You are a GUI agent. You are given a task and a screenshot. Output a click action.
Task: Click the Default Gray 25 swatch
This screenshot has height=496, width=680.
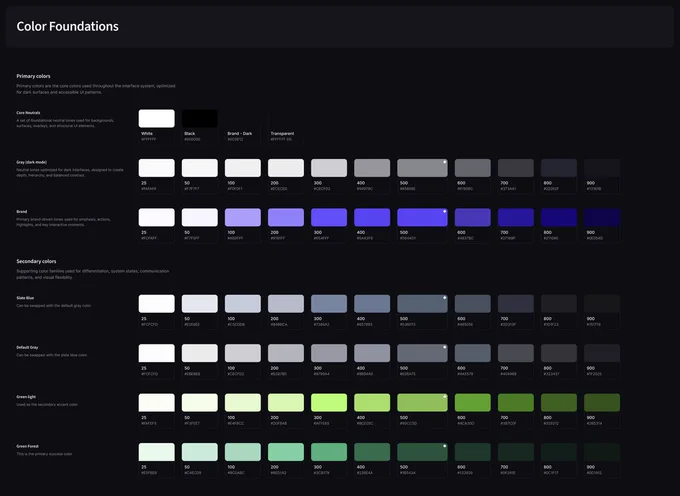point(157,353)
